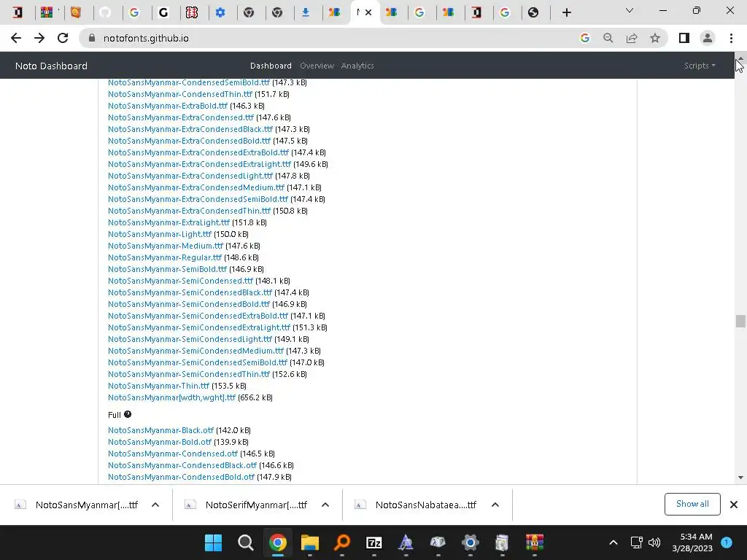747x560 pixels.
Task: Open the notification badge by the clock
Action: click(727, 542)
